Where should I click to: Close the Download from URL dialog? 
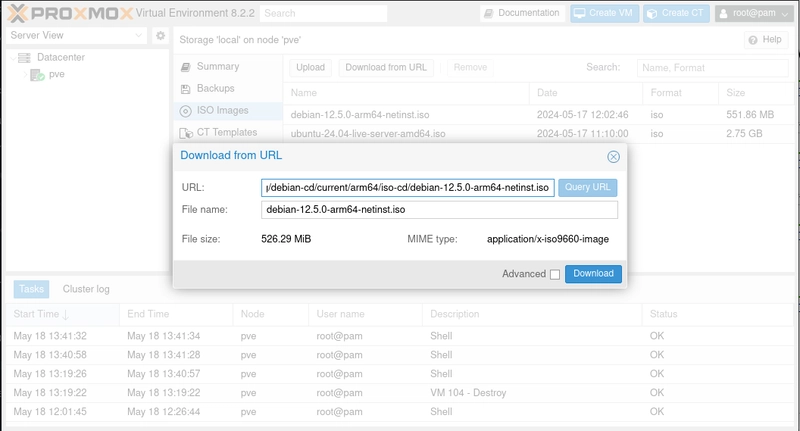click(613, 157)
